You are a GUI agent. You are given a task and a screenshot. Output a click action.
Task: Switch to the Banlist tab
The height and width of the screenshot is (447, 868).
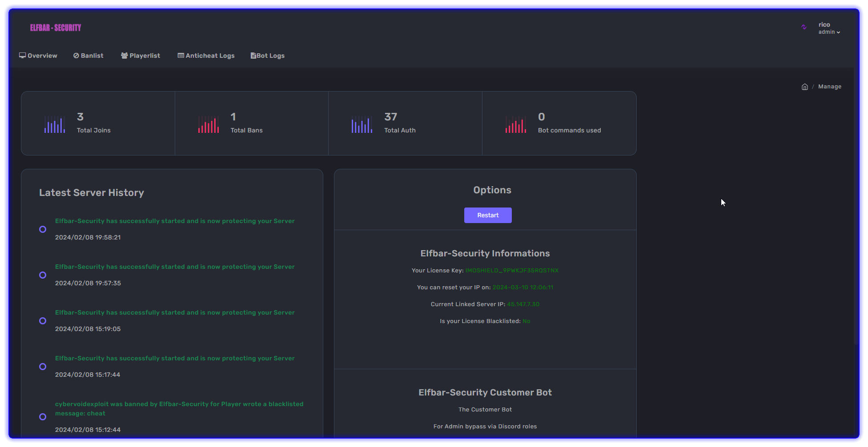tap(88, 55)
